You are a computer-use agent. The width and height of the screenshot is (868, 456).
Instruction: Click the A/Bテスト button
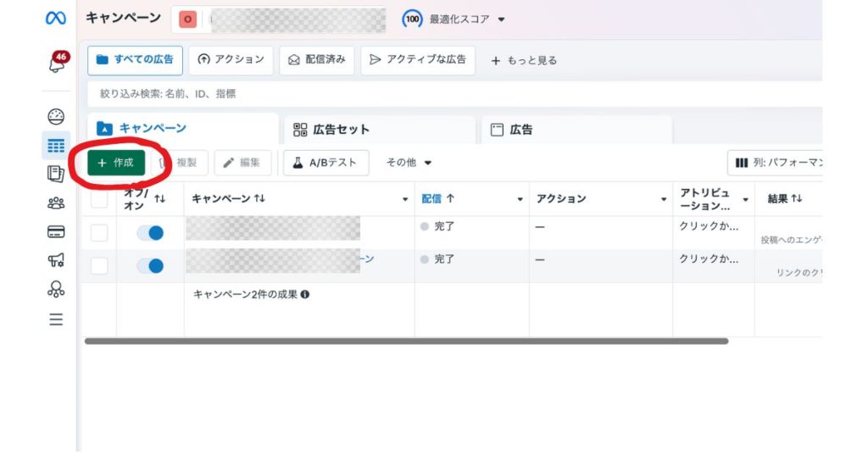[325, 162]
